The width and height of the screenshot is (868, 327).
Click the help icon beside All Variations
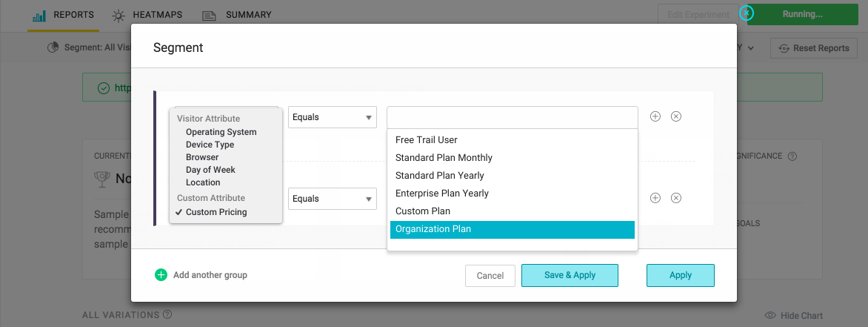tap(167, 314)
